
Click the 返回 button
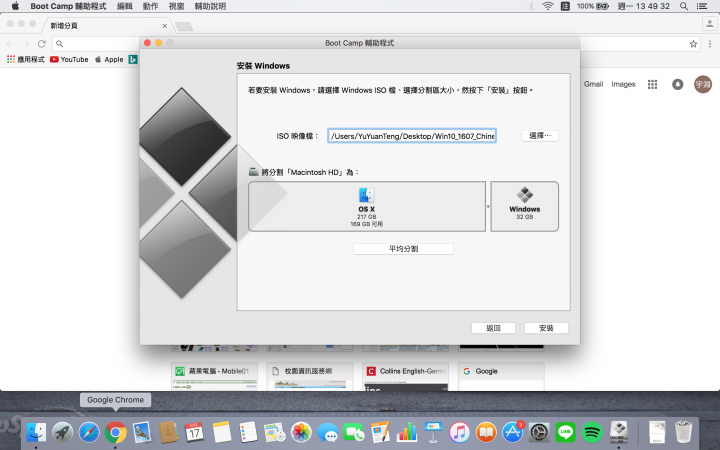point(493,328)
